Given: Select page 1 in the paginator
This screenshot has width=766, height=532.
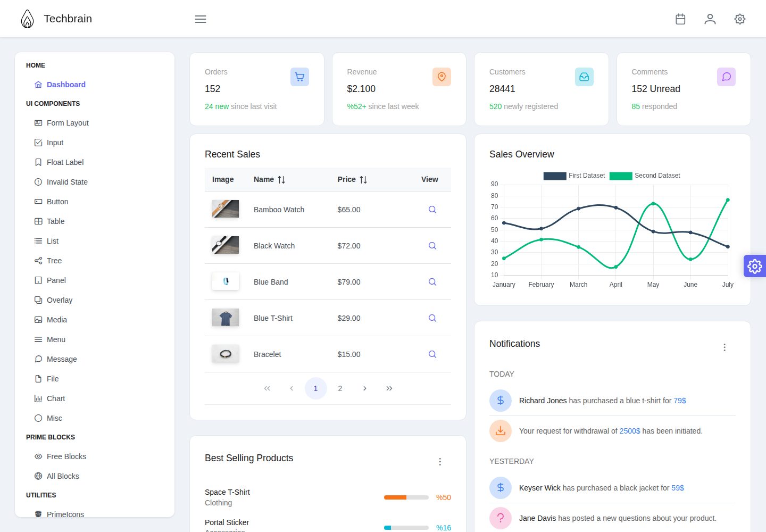Looking at the screenshot, I should coord(315,388).
